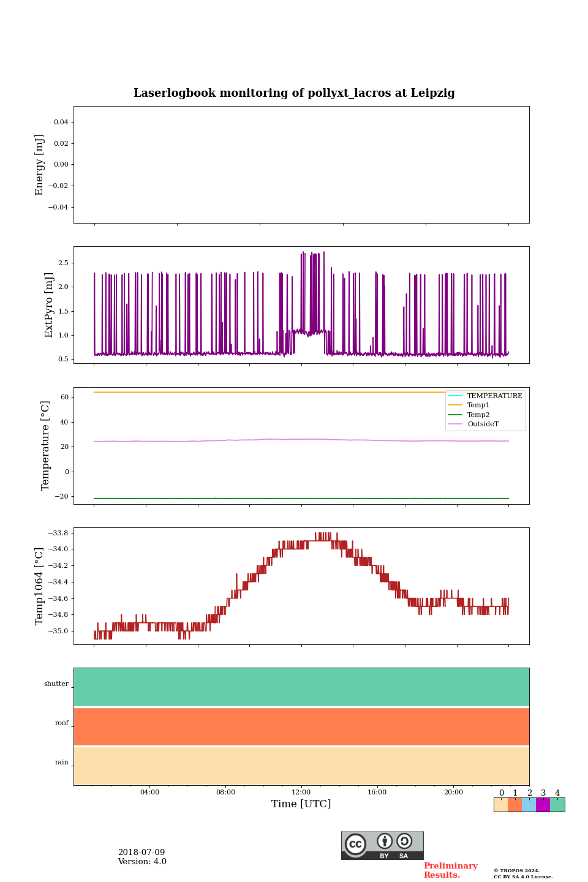This screenshot has width=588, height=882.
Task: Click Temp2 entry in the legend
Action: click(469, 415)
